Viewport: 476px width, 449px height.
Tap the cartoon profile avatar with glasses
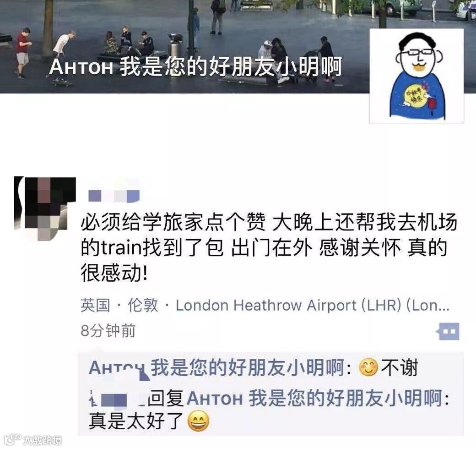[416, 76]
